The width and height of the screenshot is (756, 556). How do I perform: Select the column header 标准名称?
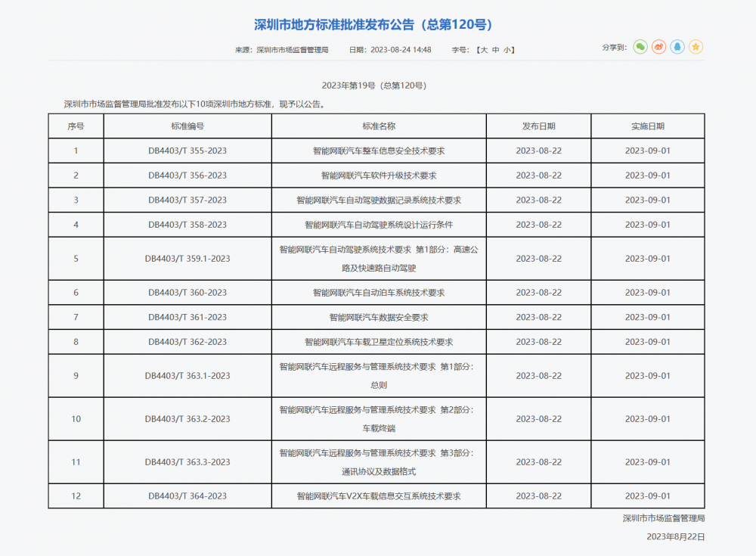(379, 126)
